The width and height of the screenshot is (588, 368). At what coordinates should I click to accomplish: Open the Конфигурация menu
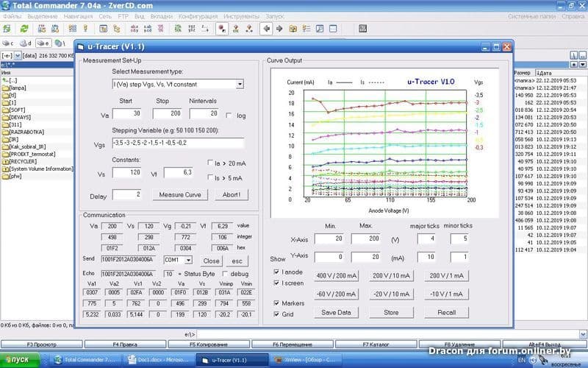pyautogui.click(x=198, y=15)
